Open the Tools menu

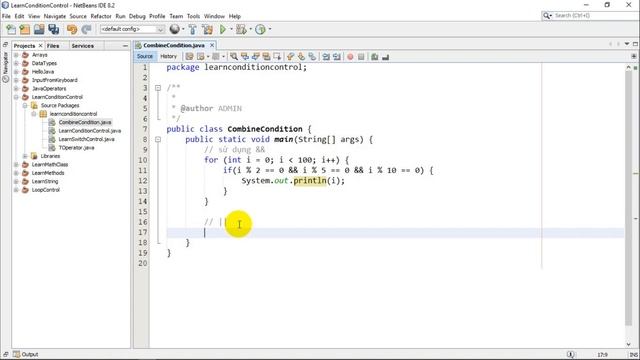[x=193, y=16]
